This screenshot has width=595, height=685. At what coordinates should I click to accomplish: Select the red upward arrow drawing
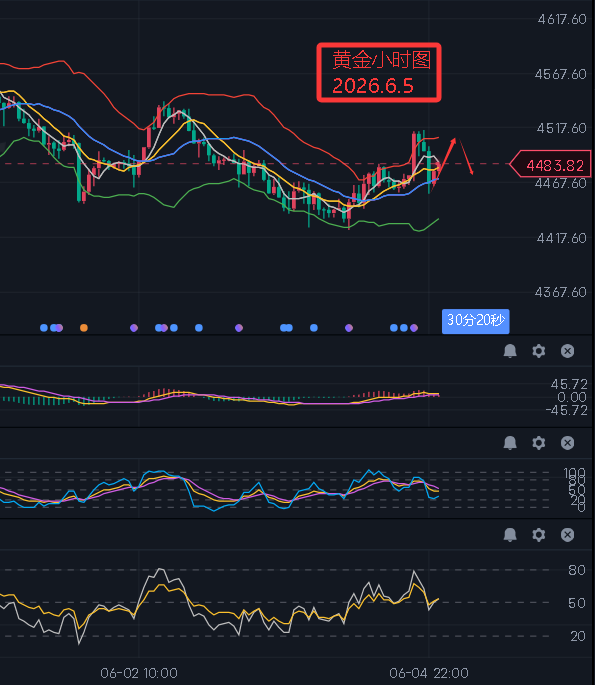tap(446, 157)
